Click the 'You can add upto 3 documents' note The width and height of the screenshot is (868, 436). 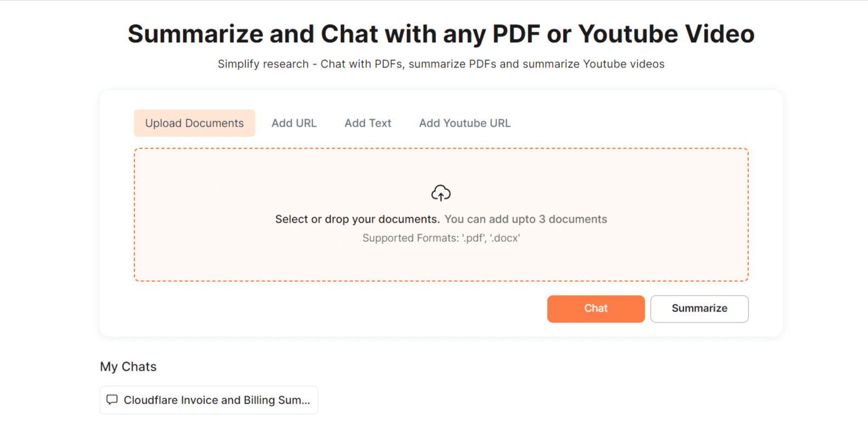525,219
